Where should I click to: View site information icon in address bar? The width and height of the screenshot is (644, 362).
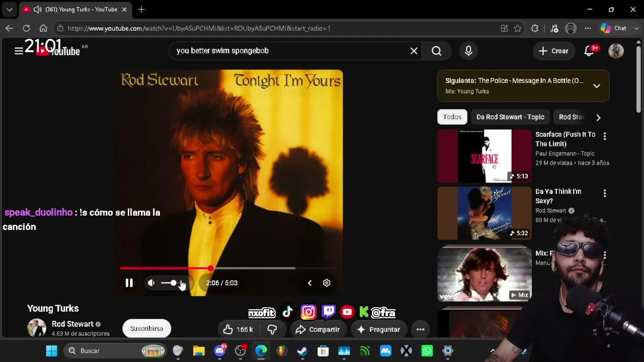pos(60,28)
